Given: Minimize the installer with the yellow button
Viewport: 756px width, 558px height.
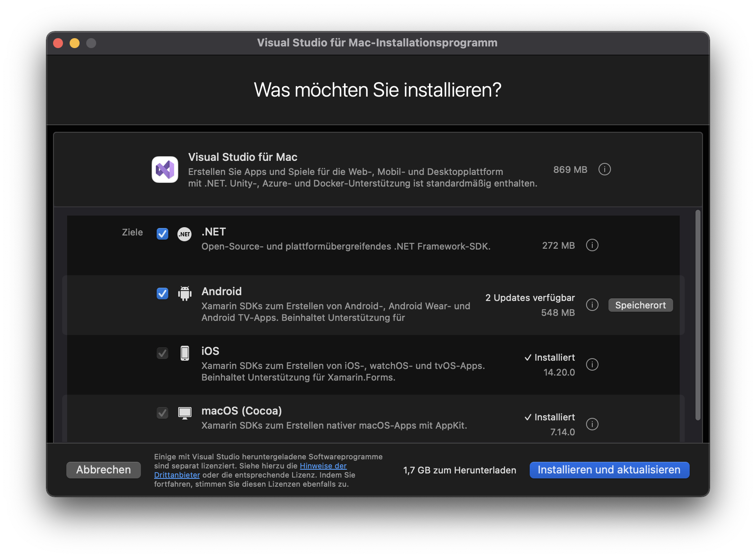Looking at the screenshot, I should pos(75,43).
